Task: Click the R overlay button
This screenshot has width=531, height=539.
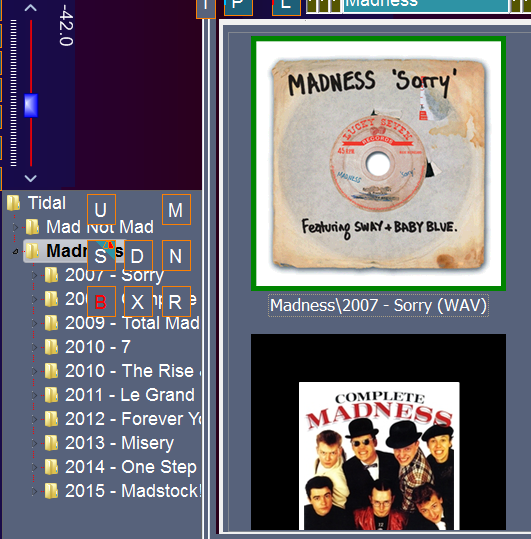Action: 176,301
